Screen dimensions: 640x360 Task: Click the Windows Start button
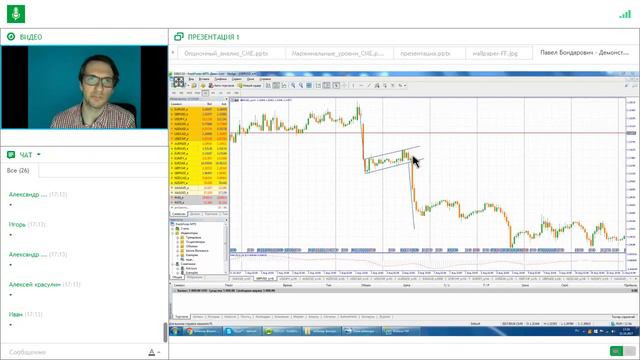pos(176,331)
